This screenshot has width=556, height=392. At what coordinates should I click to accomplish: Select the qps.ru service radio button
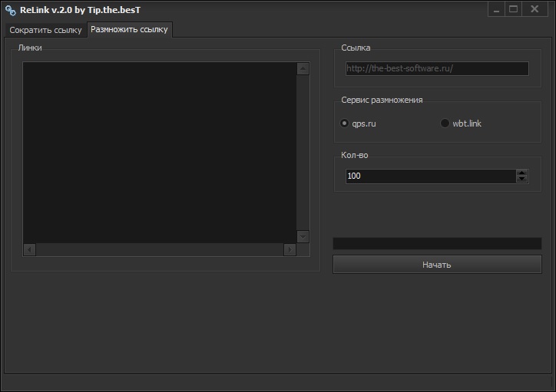click(345, 124)
